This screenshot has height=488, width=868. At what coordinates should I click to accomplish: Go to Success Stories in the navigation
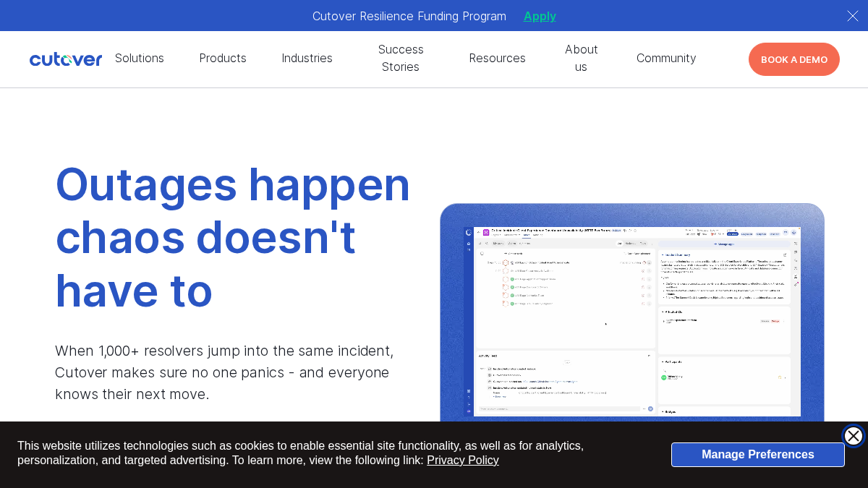click(401, 59)
